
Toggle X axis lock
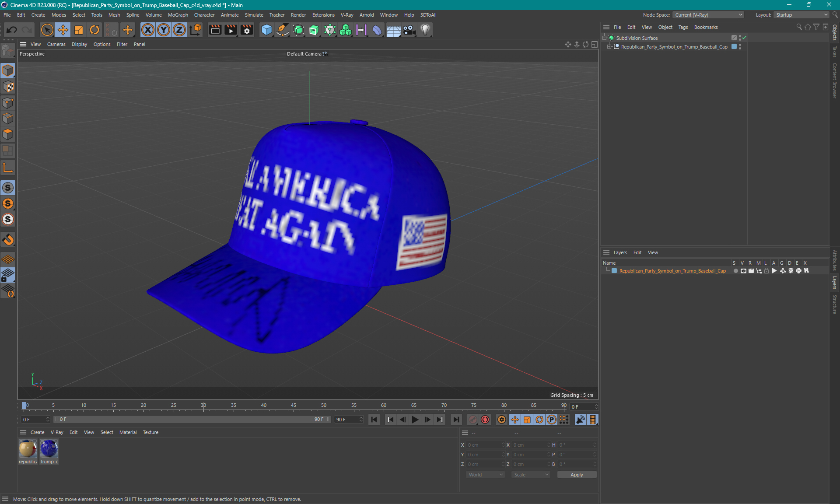pos(148,30)
